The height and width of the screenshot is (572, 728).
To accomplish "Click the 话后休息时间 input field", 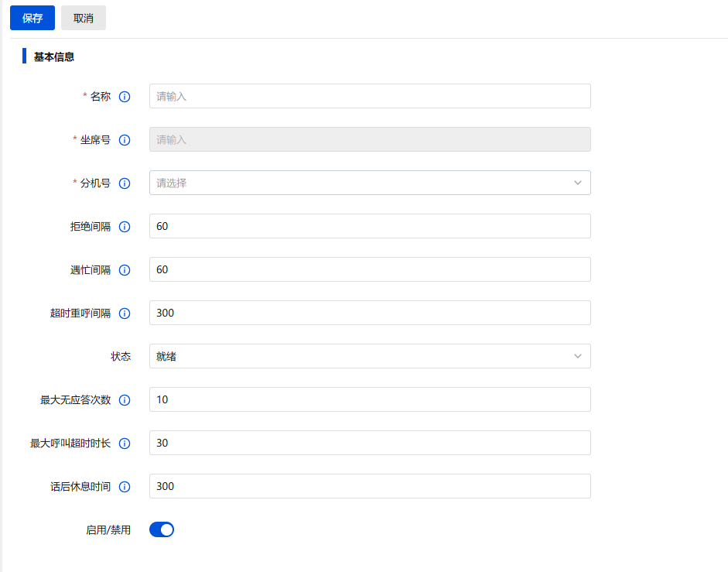I will pyautogui.click(x=370, y=486).
